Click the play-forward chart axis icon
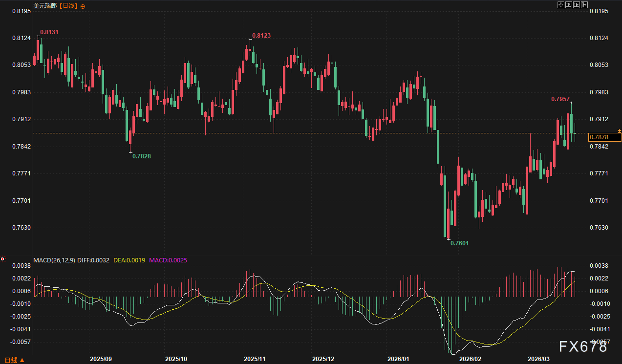Screen dimensions: 622x364 (x=577, y=5)
